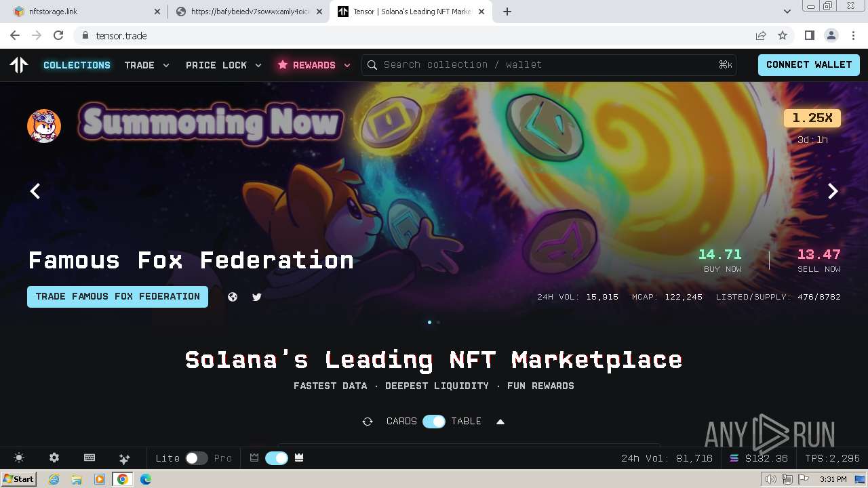Viewport: 868px width, 488px height.
Task: Click the Trade Famous Fox Federation button
Action: tap(117, 297)
